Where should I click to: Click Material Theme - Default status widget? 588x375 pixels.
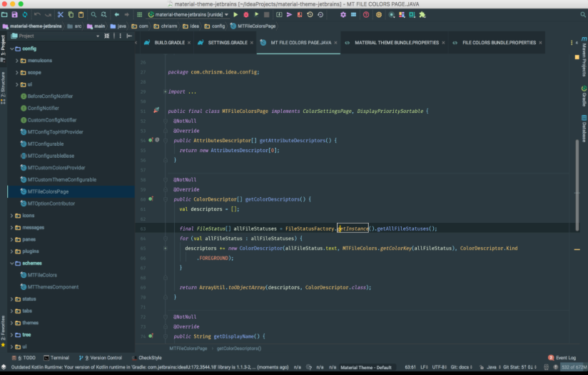pos(365,367)
